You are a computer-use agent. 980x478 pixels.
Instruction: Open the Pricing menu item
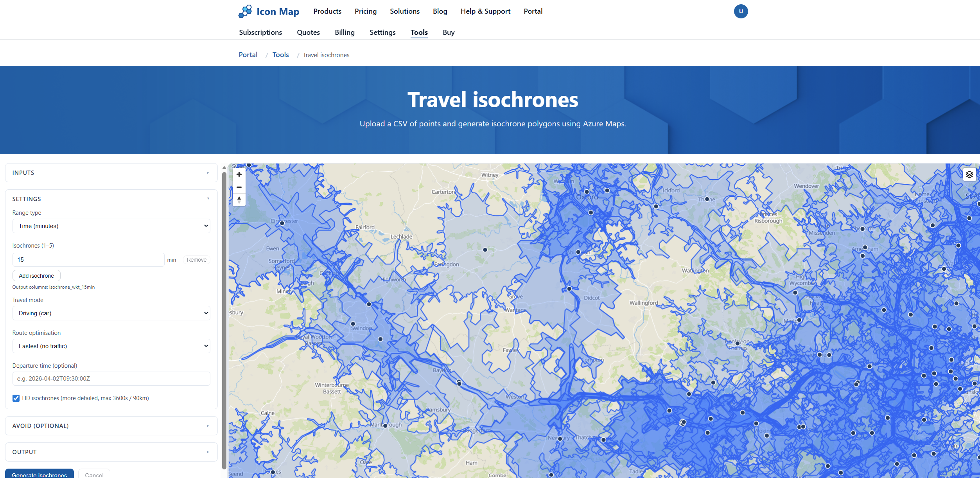(x=365, y=11)
